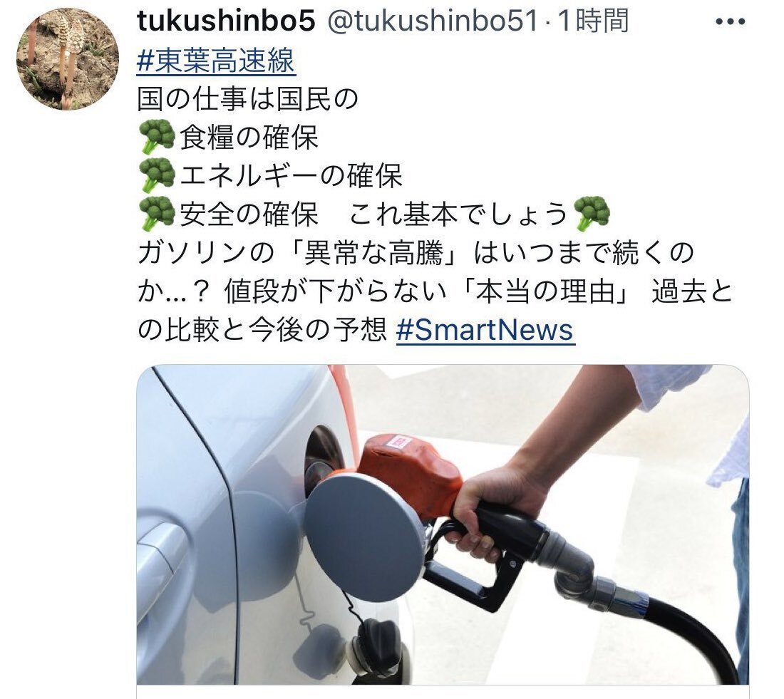The image size is (784, 699).
Task: Open the #東葉高速線 hashtag
Action: [x=216, y=61]
